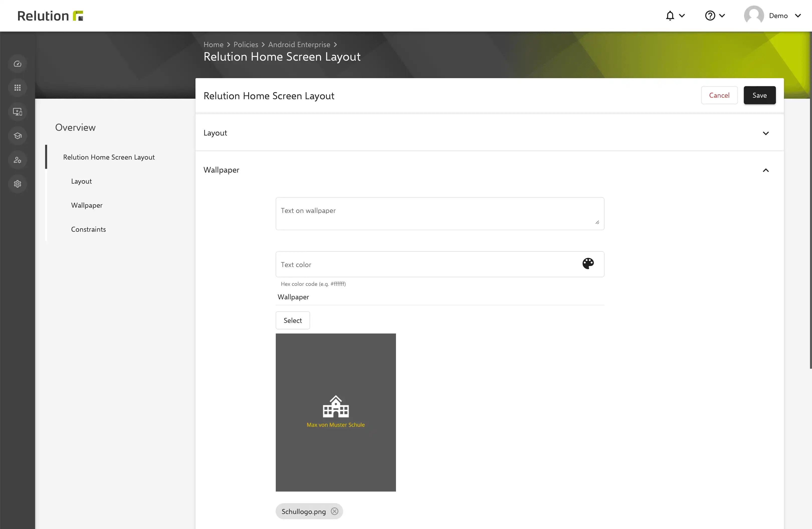Click the Cancel button
The width and height of the screenshot is (812, 529).
coord(719,95)
